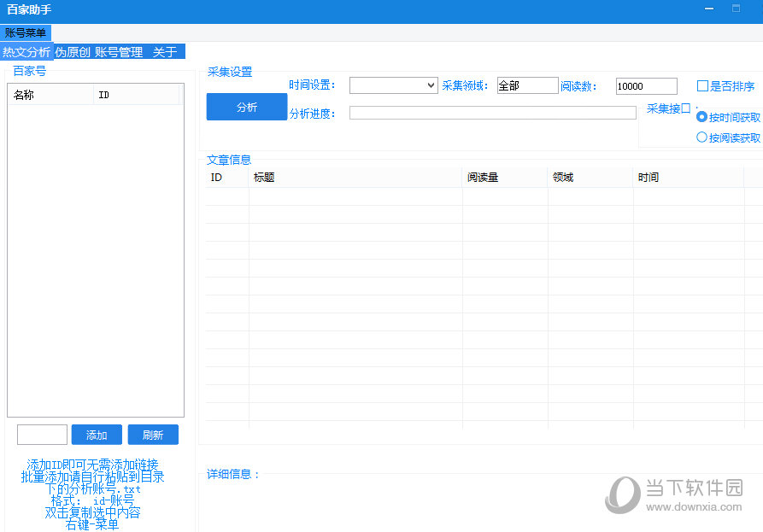Open the 关于 tab
763x532 pixels.
[x=165, y=52]
